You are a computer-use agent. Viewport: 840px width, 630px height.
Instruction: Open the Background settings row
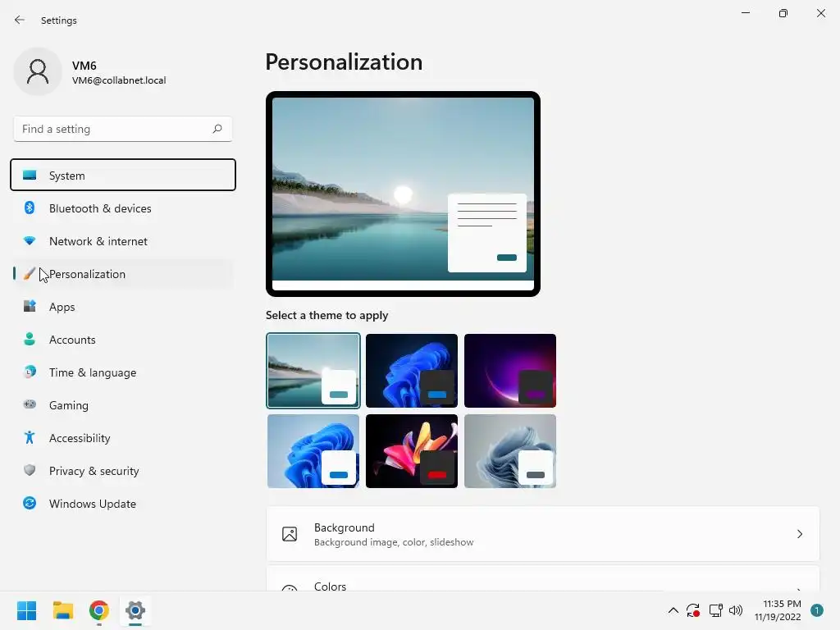543,534
